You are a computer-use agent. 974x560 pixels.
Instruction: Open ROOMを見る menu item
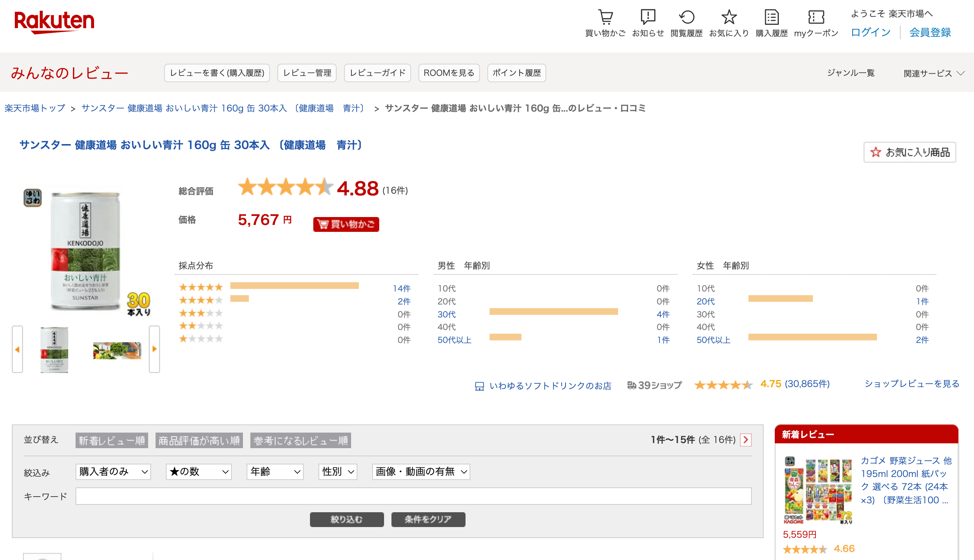tap(449, 73)
